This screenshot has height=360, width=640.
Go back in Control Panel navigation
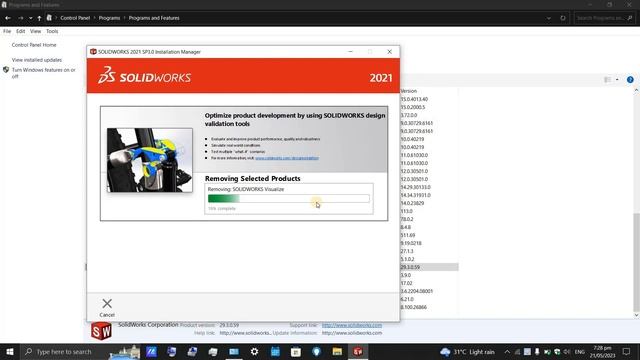(x=8, y=18)
